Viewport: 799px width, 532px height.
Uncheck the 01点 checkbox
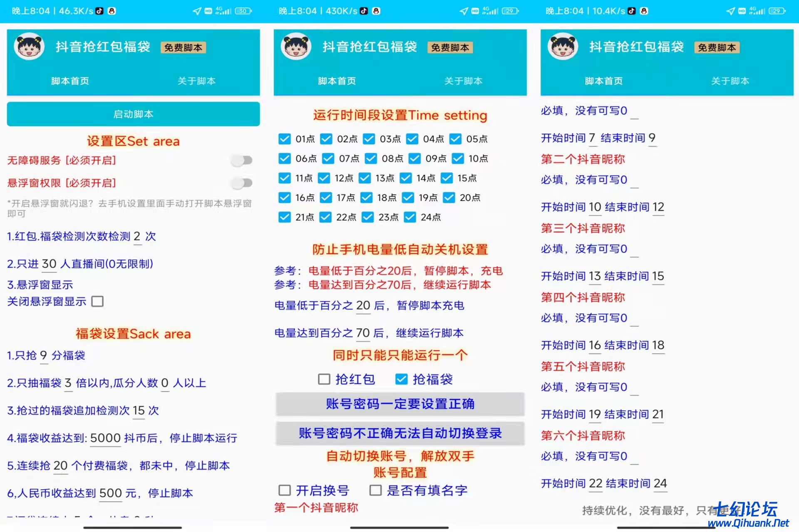point(285,139)
